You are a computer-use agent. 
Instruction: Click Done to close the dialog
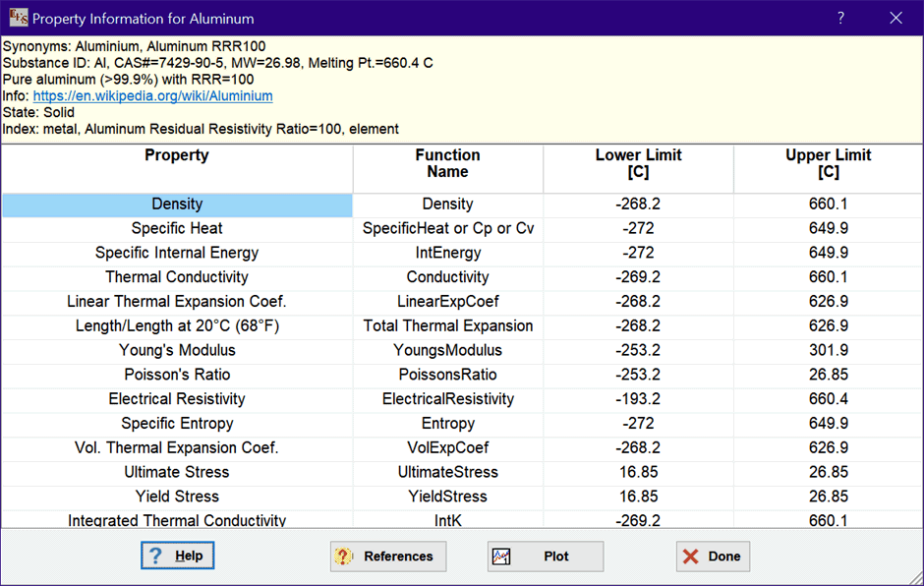pyautogui.click(x=713, y=557)
